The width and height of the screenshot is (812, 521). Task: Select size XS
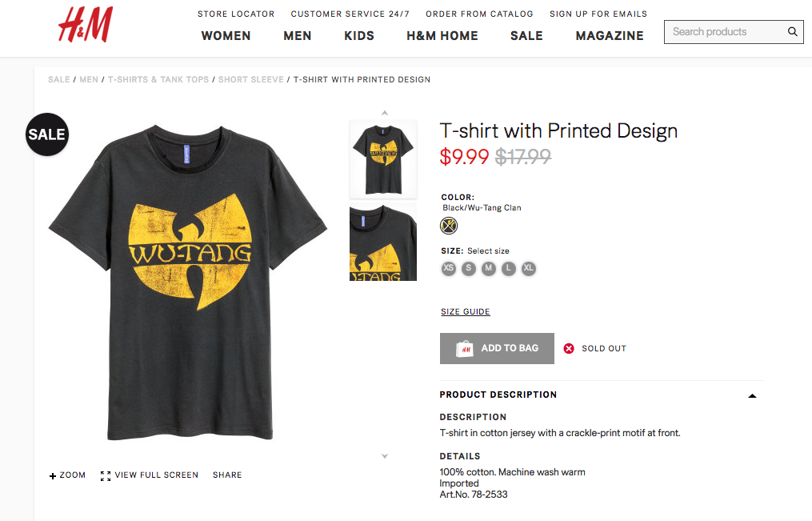click(449, 269)
